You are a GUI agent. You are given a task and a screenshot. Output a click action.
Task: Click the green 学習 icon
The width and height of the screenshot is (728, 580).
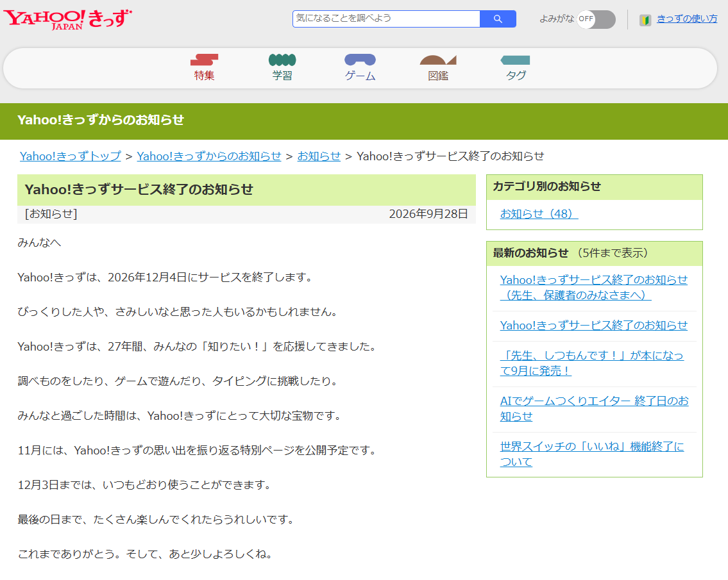(x=282, y=60)
